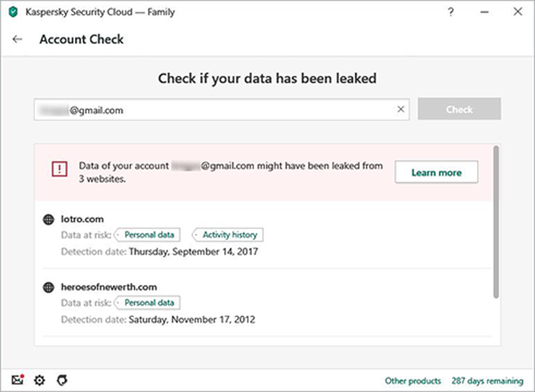This screenshot has width=535, height=392.
Task: Click the 287 days remaining link
Action: click(487, 381)
